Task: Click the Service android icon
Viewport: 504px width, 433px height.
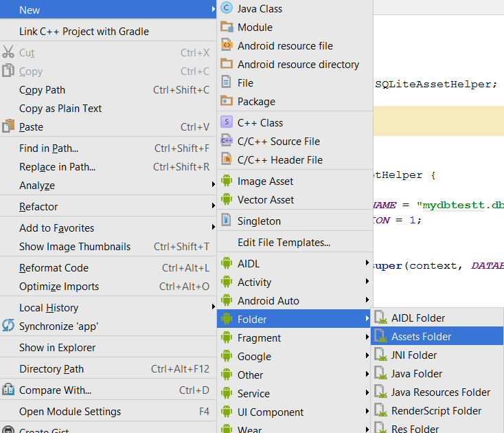Action: [x=227, y=392]
